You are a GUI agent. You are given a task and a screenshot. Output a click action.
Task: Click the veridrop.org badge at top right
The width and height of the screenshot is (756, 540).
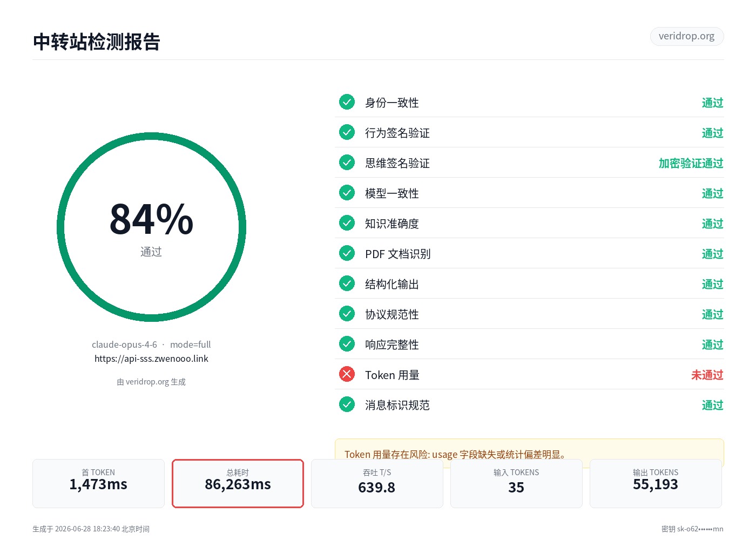[687, 36]
